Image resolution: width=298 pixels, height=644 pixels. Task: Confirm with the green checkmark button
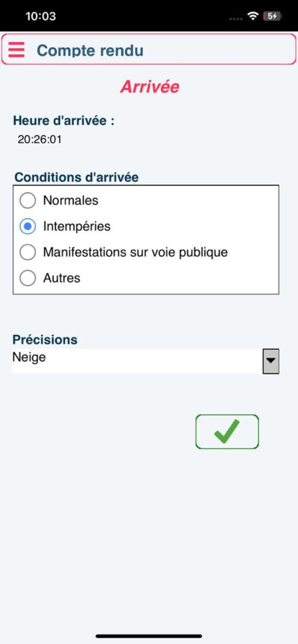tap(227, 432)
